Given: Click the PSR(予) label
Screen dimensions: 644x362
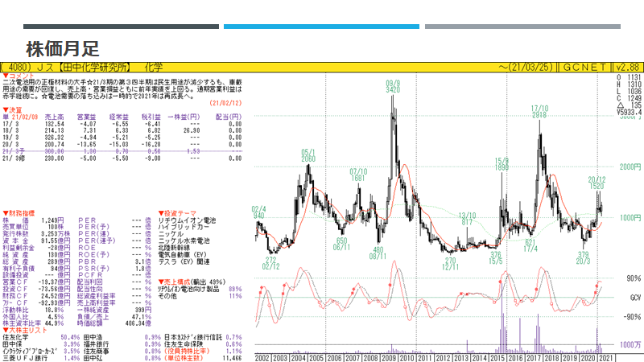Looking at the screenshot, I should pos(93,269).
